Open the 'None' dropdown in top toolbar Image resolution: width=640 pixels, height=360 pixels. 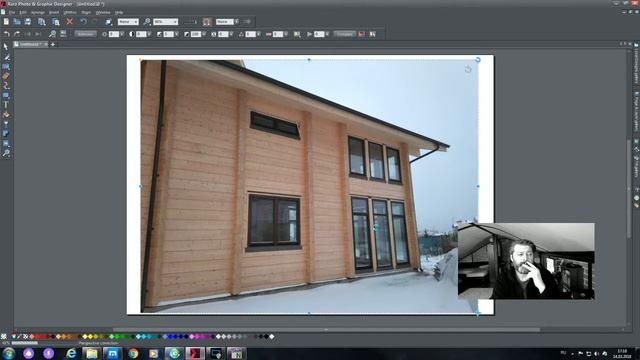136,22
